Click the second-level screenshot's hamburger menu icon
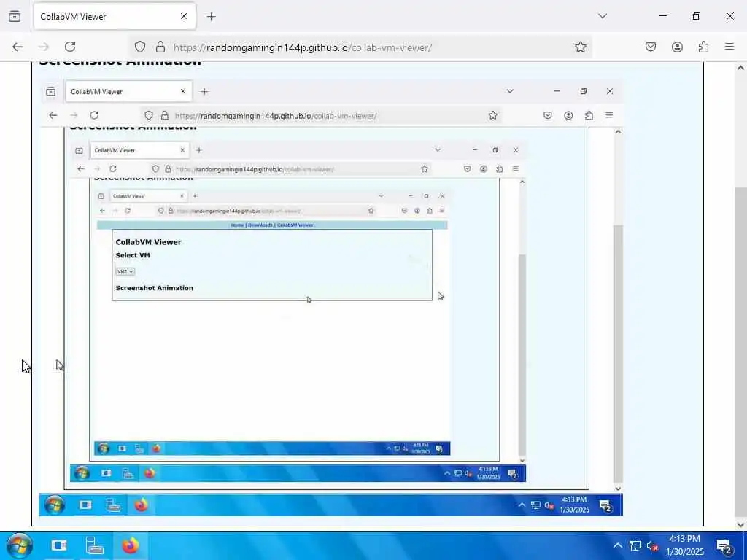 point(609,115)
